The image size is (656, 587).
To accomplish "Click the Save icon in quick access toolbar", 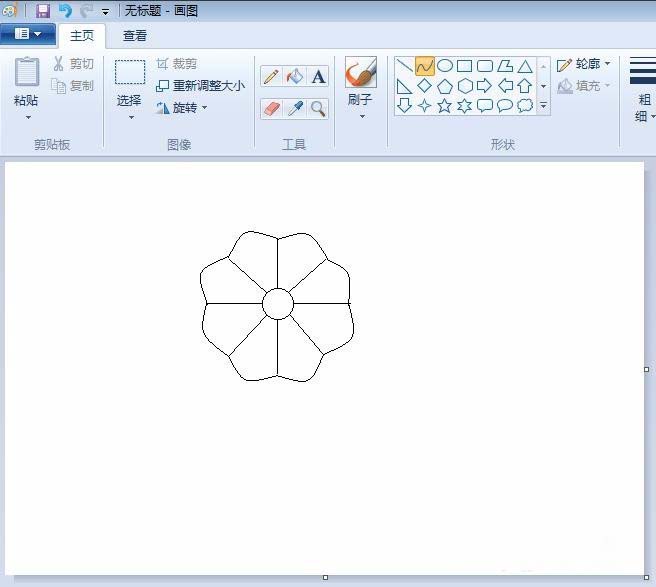I will tap(43, 11).
